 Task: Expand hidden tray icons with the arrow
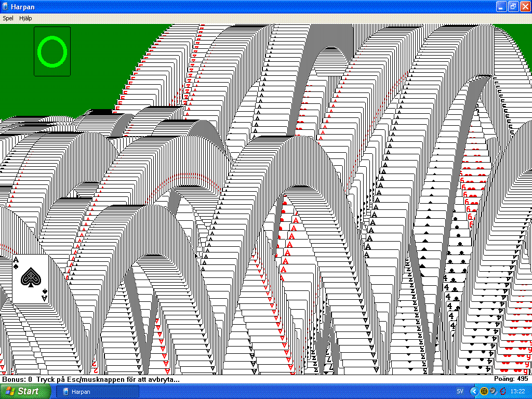pos(473,391)
